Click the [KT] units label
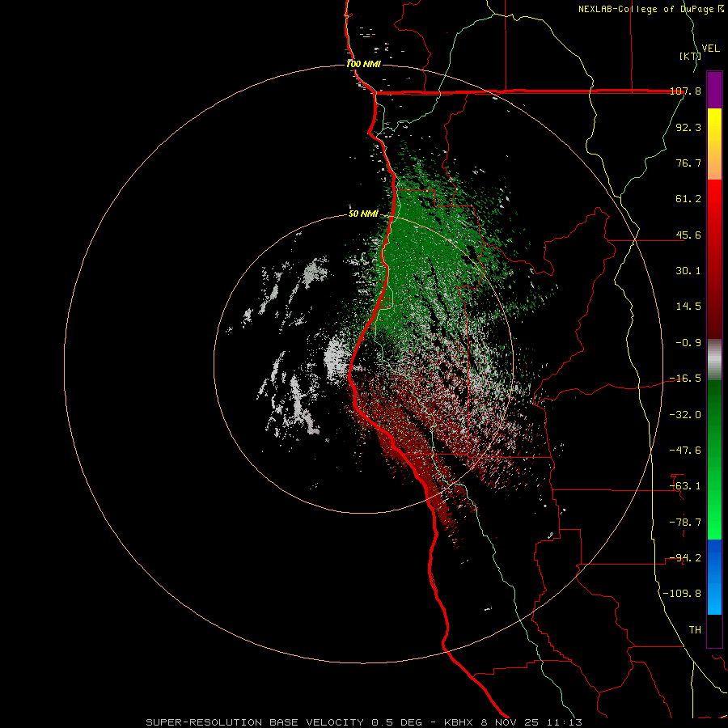This screenshot has height=728, width=728. tap(690, 56)
